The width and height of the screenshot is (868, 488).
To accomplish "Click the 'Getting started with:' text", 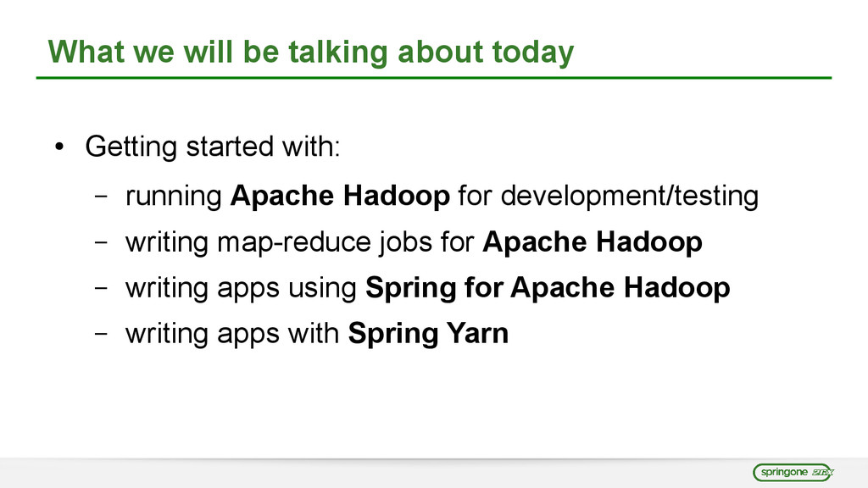I will (213, 147).
